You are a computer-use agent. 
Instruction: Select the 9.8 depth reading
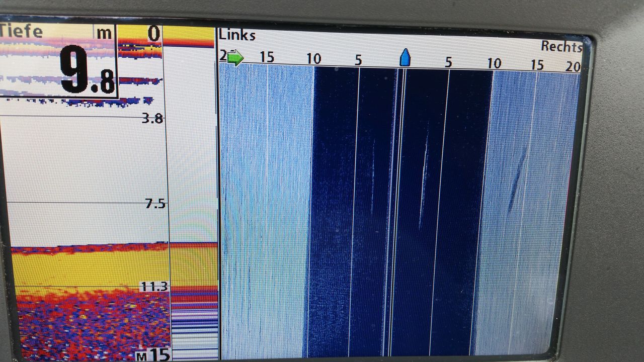click(87, 70)
